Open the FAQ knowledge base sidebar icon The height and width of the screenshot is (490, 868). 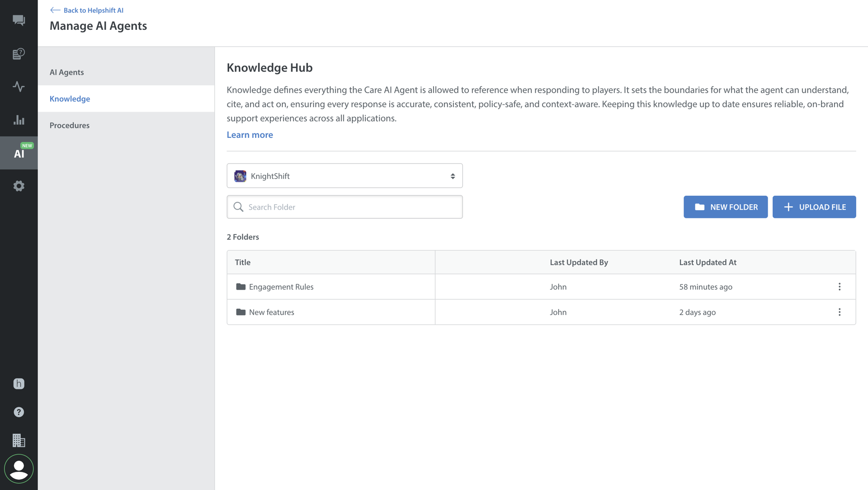(x=19, y=54)
